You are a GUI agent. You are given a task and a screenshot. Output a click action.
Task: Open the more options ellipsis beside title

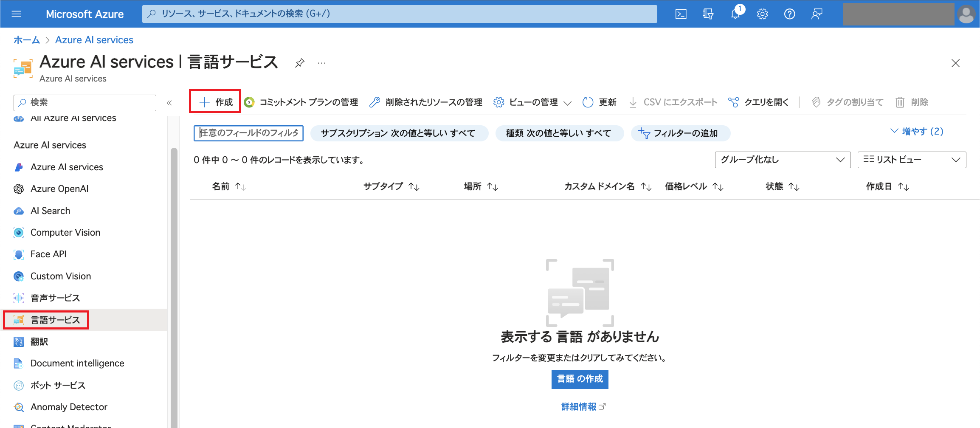click(322, 63)
